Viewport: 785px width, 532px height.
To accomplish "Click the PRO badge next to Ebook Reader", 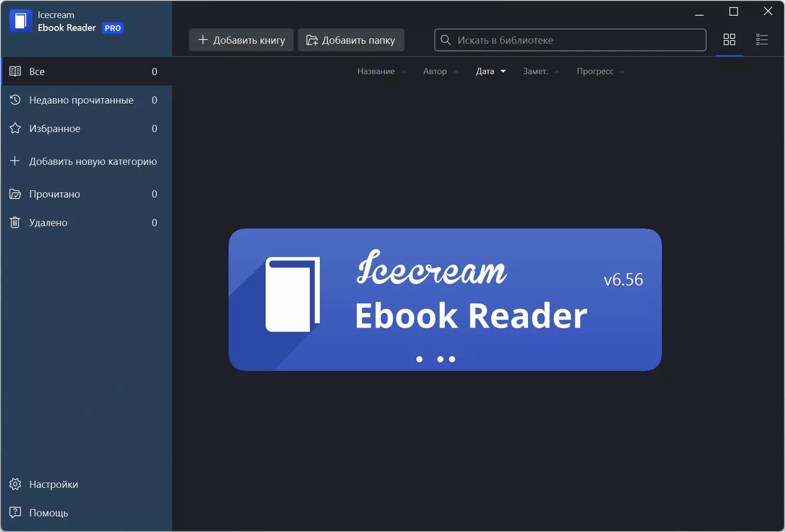I will 113,28.
